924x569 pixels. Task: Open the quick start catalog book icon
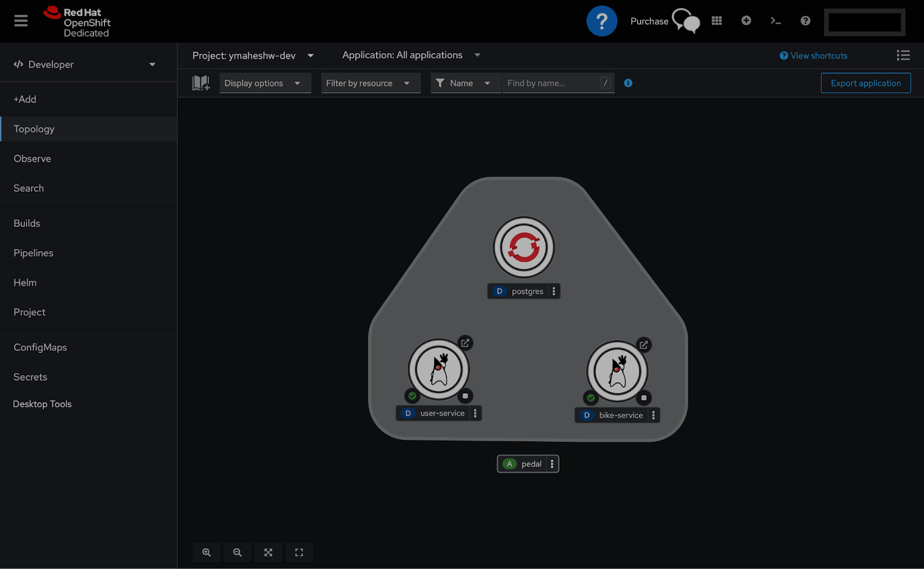pyautogui.click(x=201, y=83)
